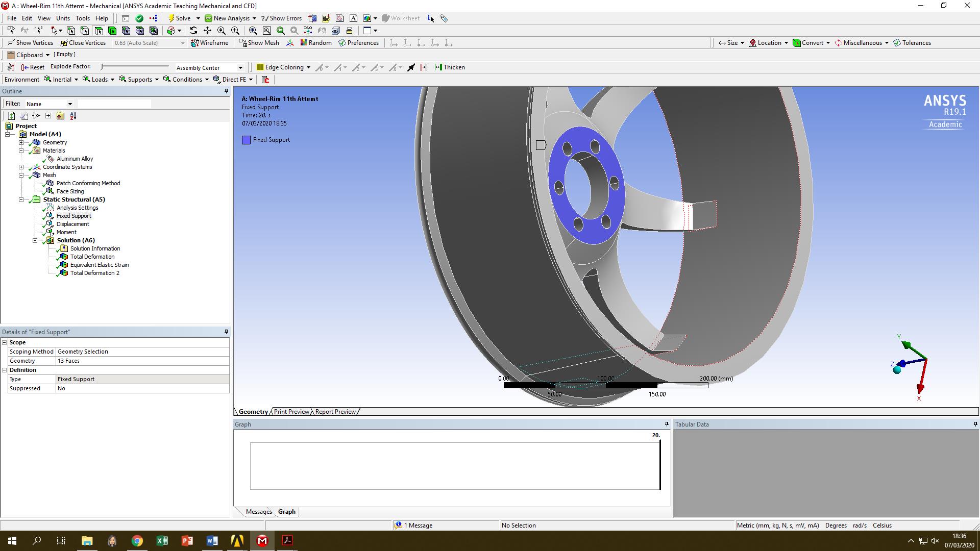
Task: Toggle Close Vertices option
Action: coord(83,43)
